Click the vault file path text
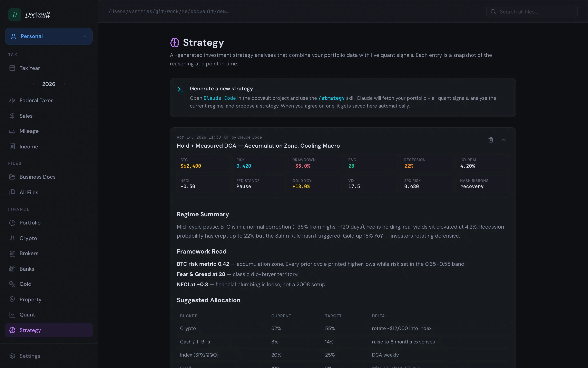 point(168,11)
